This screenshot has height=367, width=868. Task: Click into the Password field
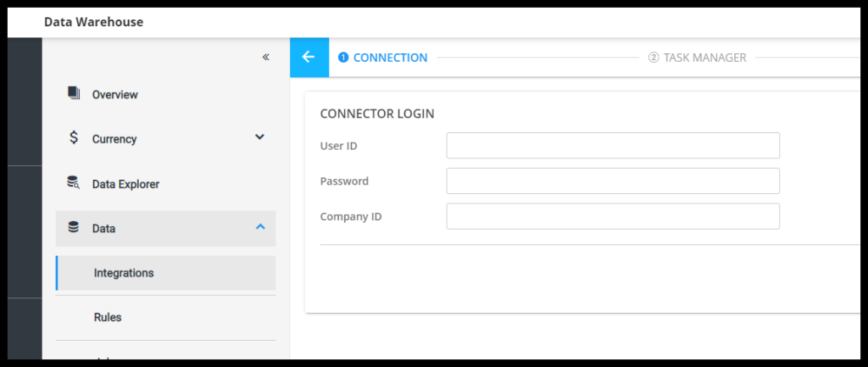coord(612,181)
